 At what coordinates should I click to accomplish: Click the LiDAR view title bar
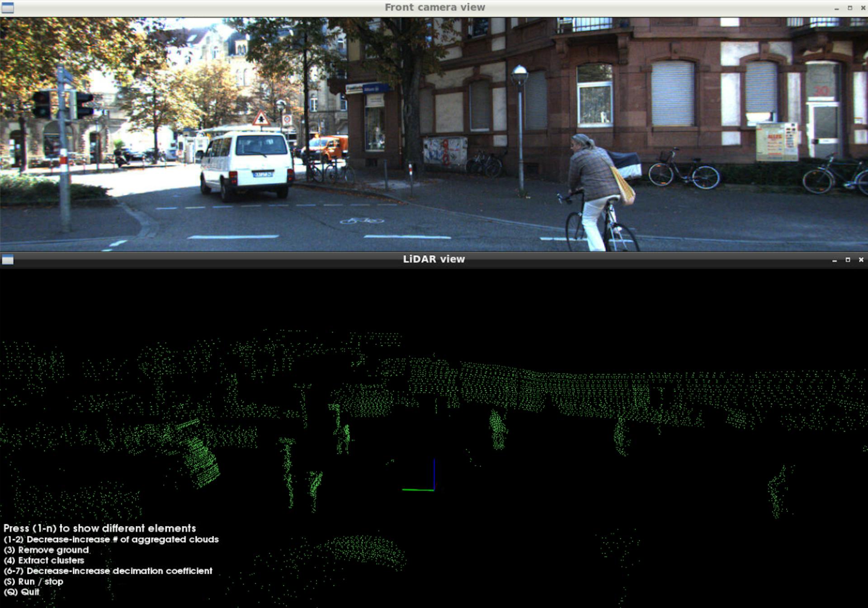pyautogui.click(x=434, y=259)
